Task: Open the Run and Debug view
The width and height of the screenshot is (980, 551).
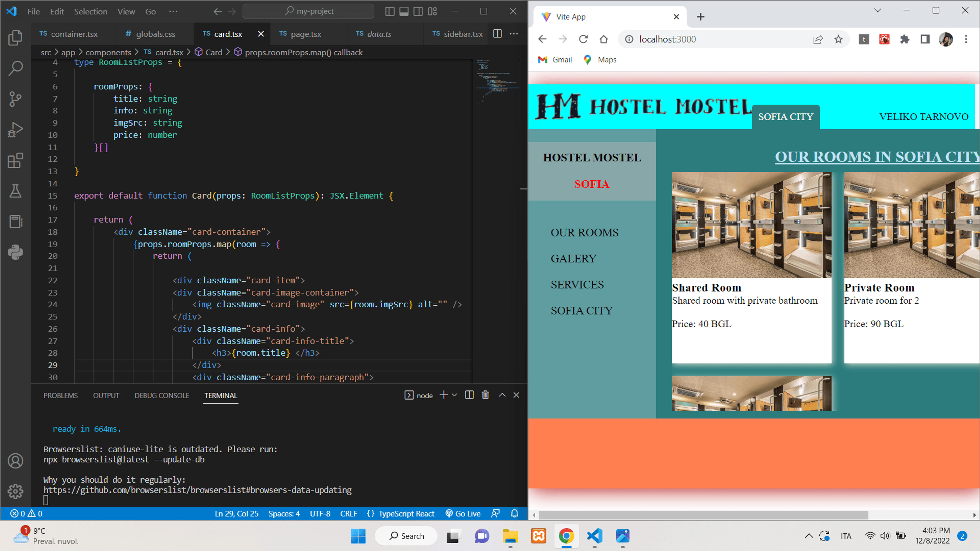Action: (x=15, y=130)
